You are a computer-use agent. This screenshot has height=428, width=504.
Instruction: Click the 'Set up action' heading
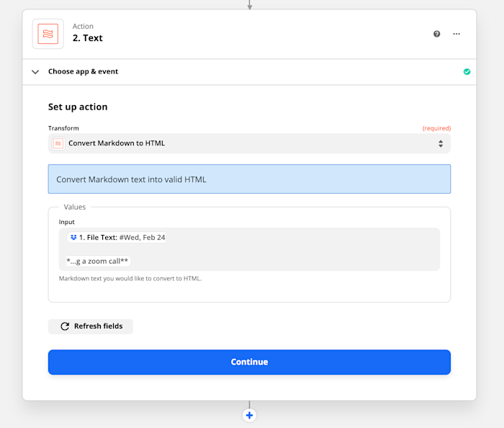(x=78, y=107)
